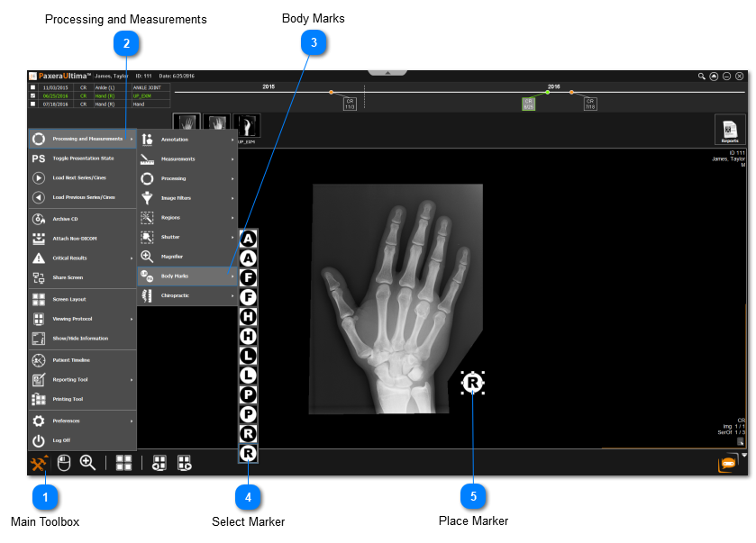Select the mouse tool icon in bottom toolbar
This screenshot has height=543, width=756.
64,463
